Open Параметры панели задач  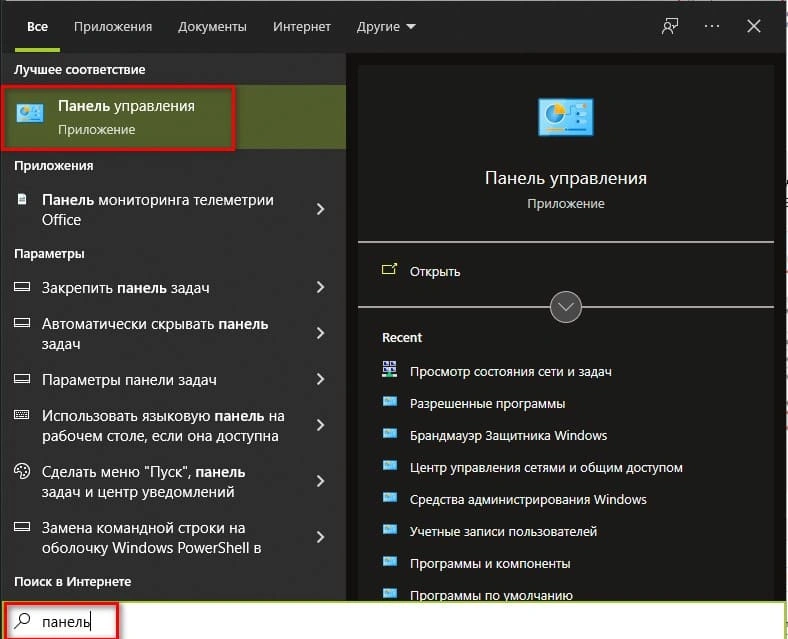[x=173, y=380]
